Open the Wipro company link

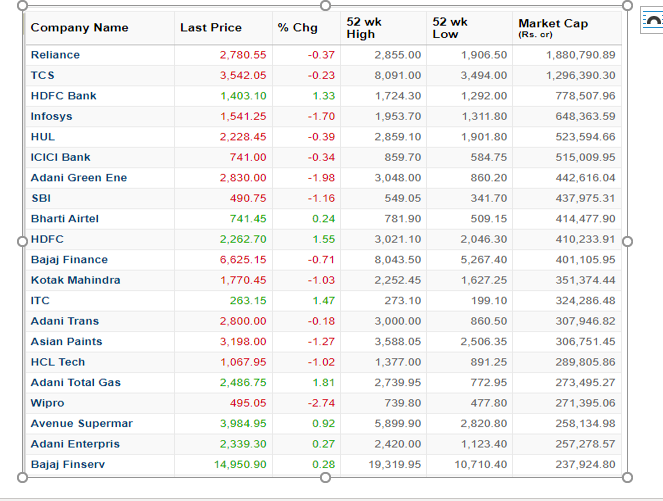(47, 403)
